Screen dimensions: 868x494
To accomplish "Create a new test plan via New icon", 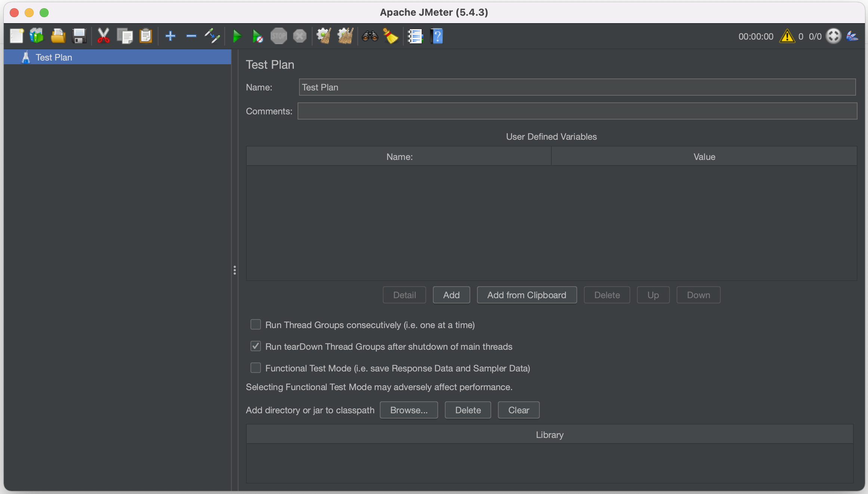I will [x=16, y=36].
